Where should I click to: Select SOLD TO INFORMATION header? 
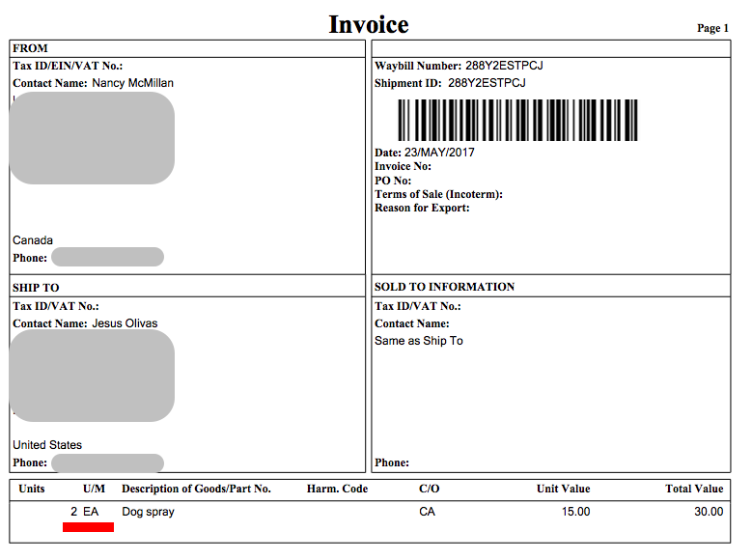click(x=445, y=287)
